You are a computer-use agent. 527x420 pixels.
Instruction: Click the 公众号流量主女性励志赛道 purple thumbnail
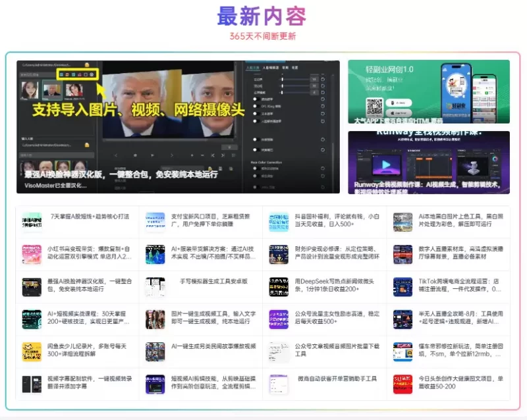pyautogui.click(x=279, y=319)
